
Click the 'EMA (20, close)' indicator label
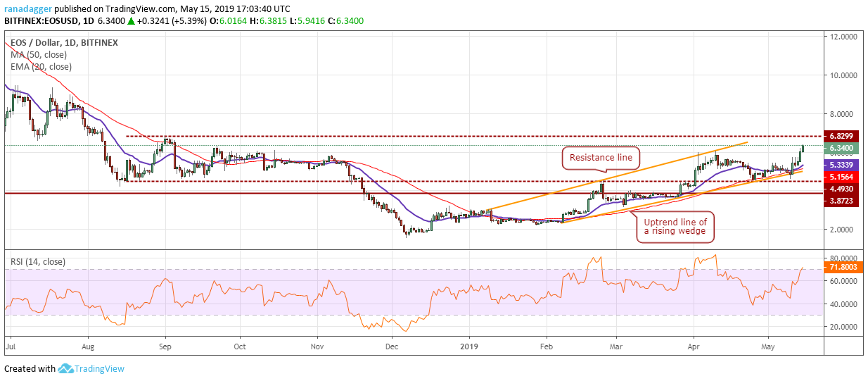(x=41, y=66)
